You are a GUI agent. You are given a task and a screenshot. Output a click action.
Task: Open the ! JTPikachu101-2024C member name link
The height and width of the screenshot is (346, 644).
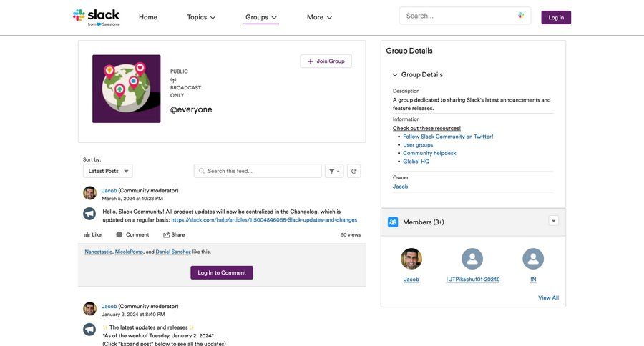(472, 279)
